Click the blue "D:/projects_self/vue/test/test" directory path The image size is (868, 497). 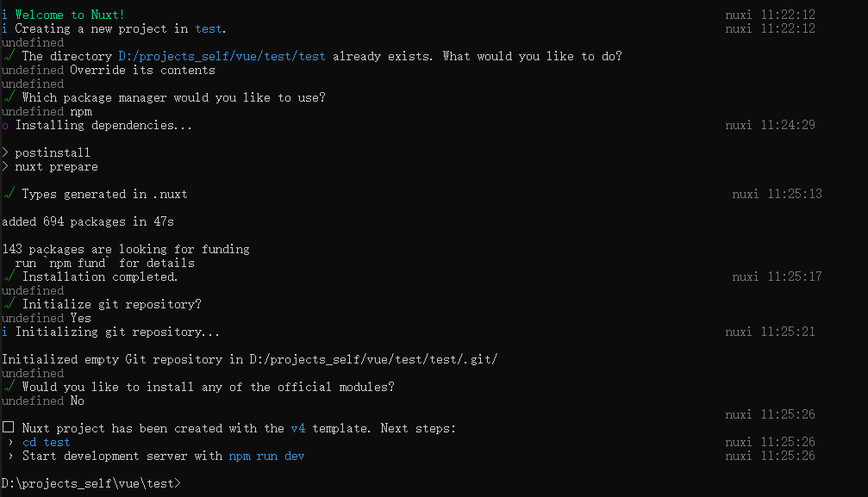(x=222, y=56)
